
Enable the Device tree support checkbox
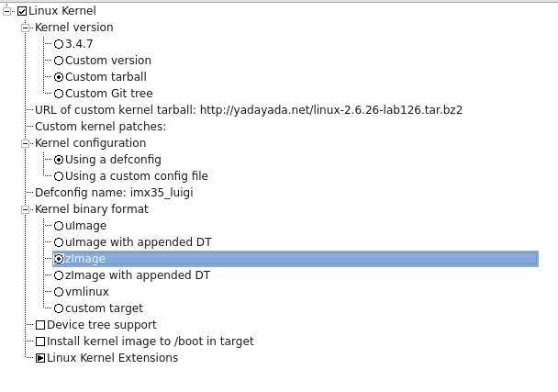40,325
